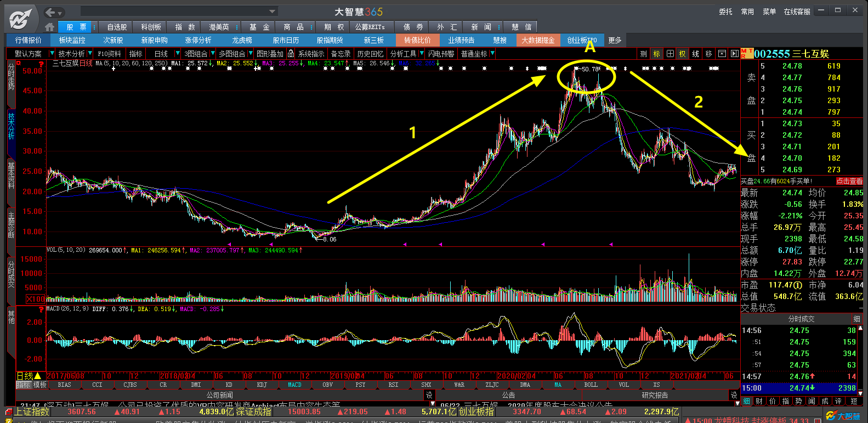
Task: Click the back arrow navigation button
Action: (x=50, y=12)
